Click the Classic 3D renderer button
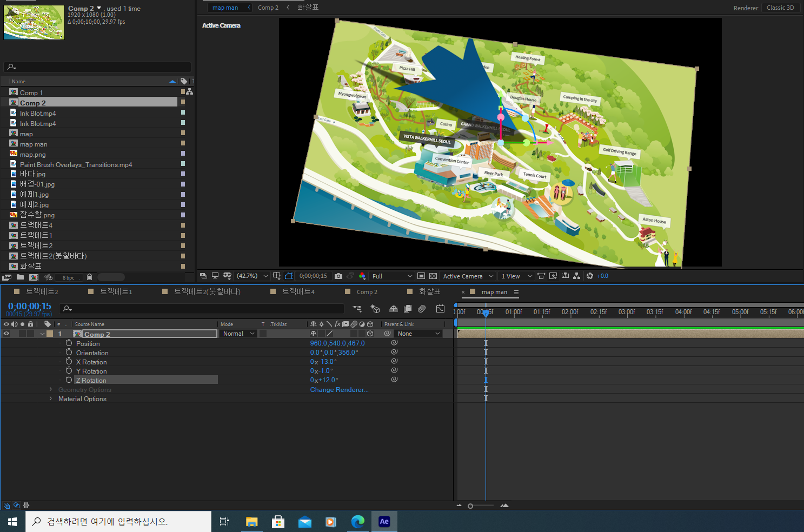The image size is (804, 532). 780,8
